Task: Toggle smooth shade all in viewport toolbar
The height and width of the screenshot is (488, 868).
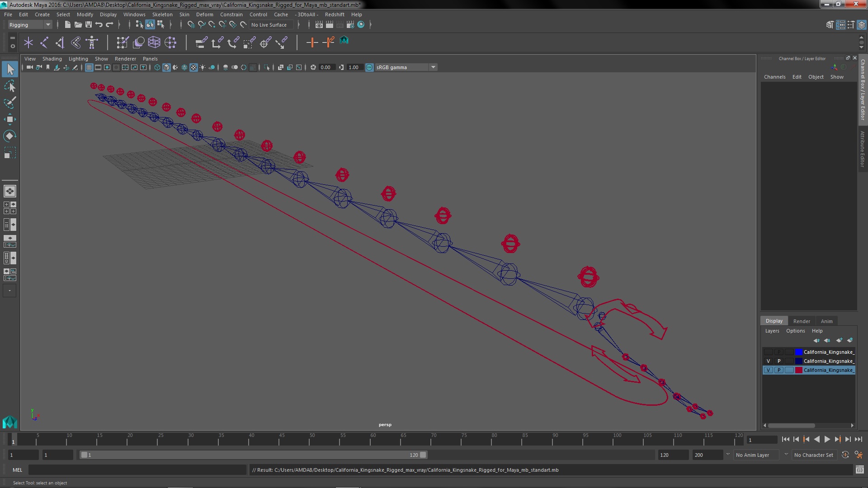Action: point(166,67)
